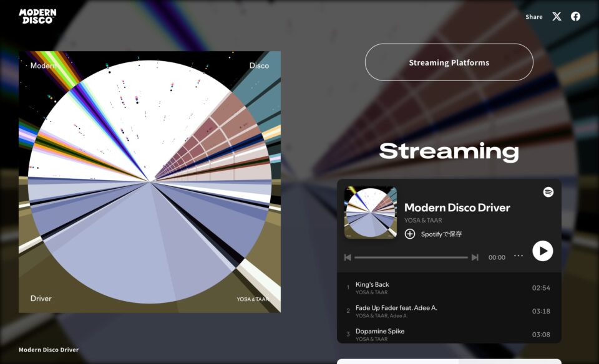
Task: Click the Modern Disco logo
Action: point(37,16)
